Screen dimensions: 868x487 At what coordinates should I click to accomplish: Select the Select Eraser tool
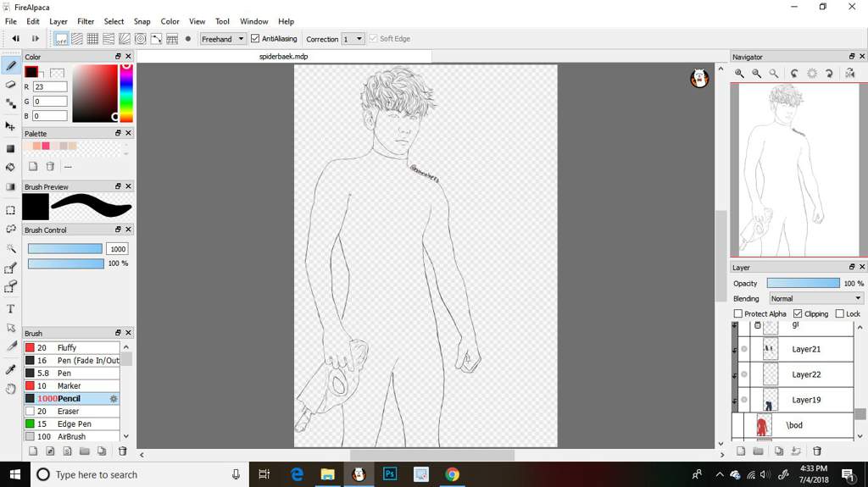pos(10,286)
